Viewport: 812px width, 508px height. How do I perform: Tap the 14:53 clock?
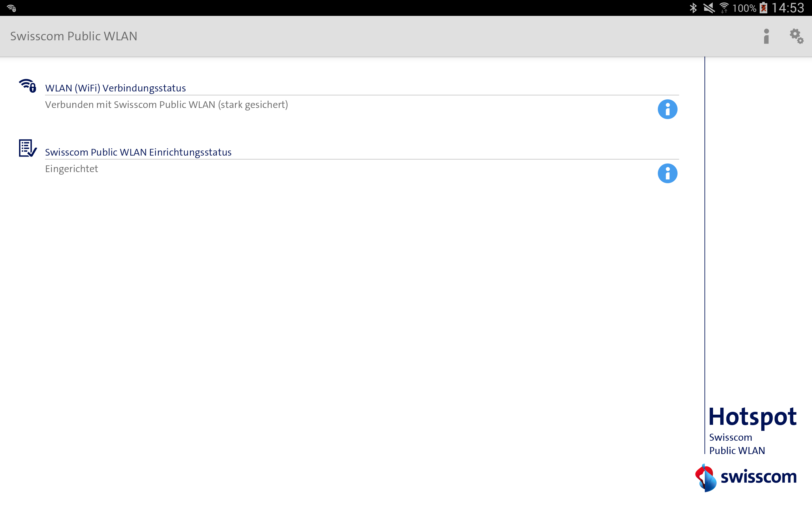[x=788, y=8]
